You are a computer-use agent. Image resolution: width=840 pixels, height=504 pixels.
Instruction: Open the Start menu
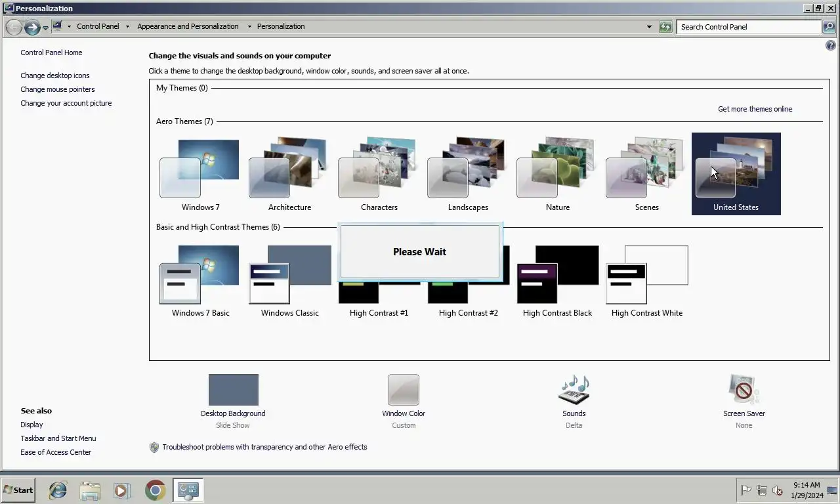18,490
